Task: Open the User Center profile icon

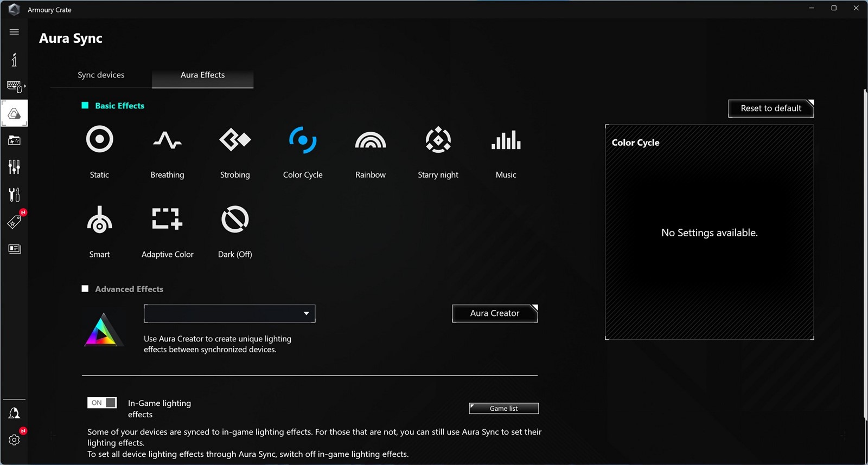Action: pyautogui.click(x=14, y=414)
